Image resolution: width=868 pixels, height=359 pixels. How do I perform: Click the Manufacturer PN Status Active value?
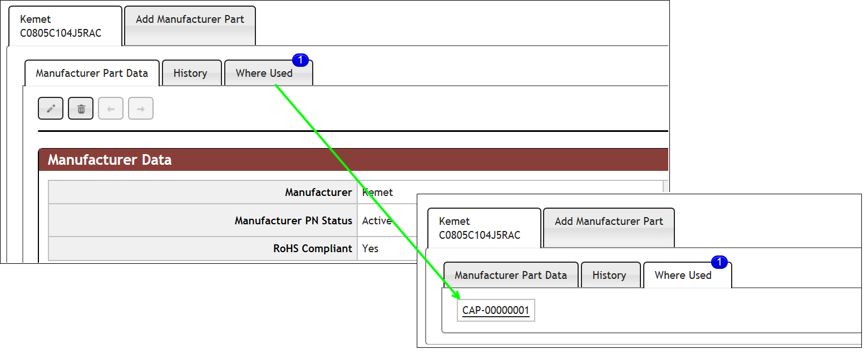[x=378, y=220]
